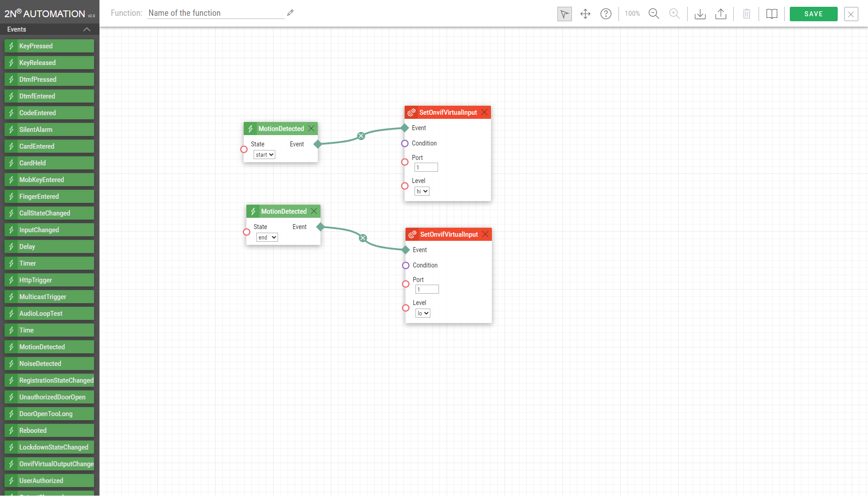868x497 pixels.
Task: Click the import download icon
Action: pos(700,14)
